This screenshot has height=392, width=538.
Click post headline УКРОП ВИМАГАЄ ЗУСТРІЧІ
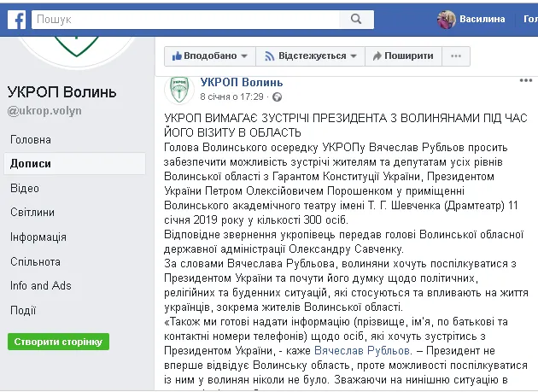(346, 126)
